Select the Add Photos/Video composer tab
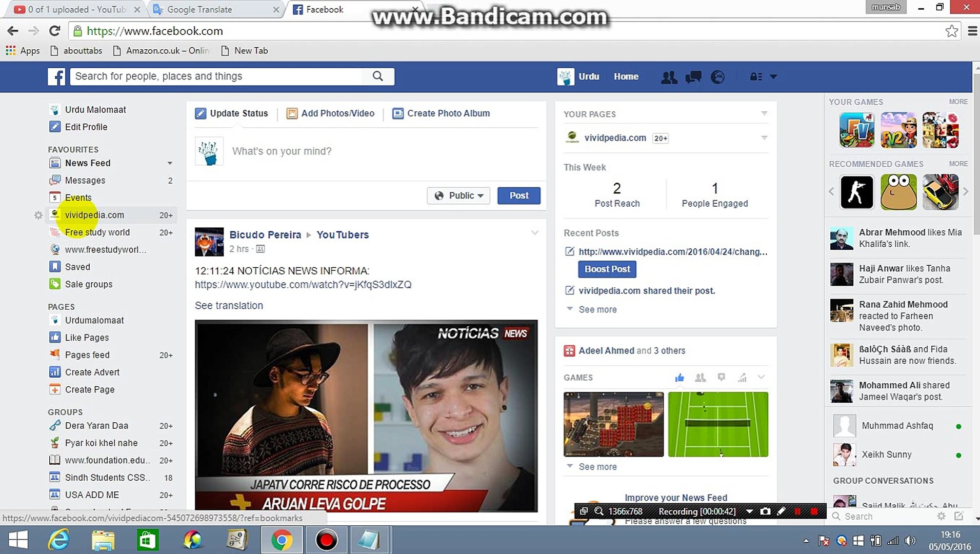Image resolution: width=980 pixels, height=554 pixels. [x=330, y=113]
